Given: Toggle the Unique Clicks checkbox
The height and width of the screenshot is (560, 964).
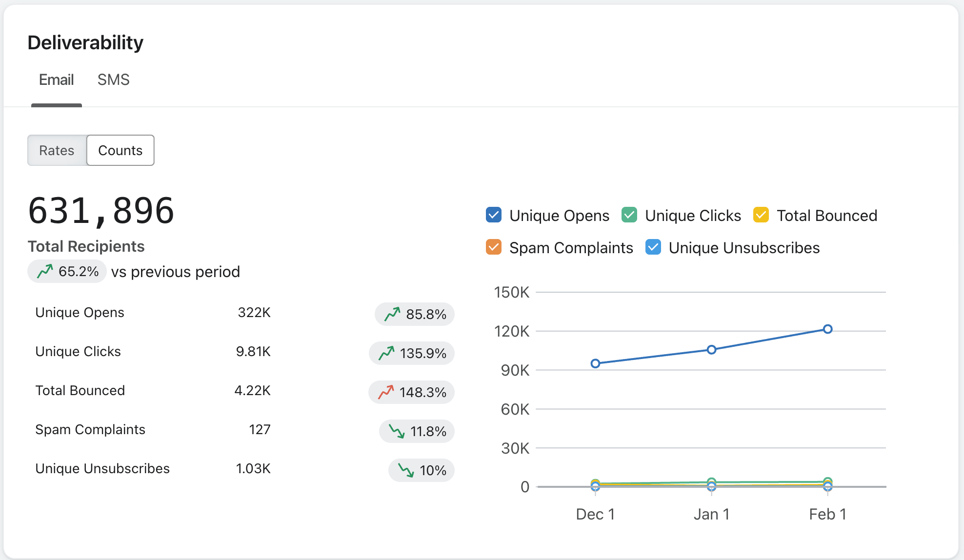Looking at the screenshot, I should [629, 215].
